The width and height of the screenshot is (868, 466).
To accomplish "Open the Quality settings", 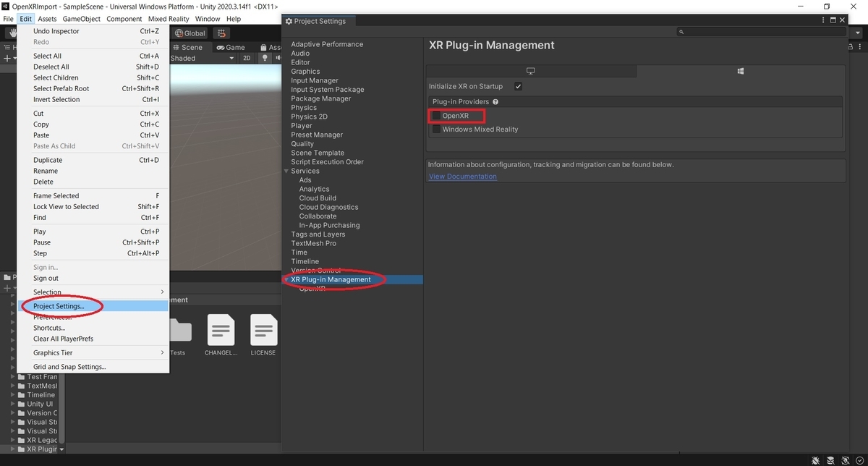I will [302, 144].
